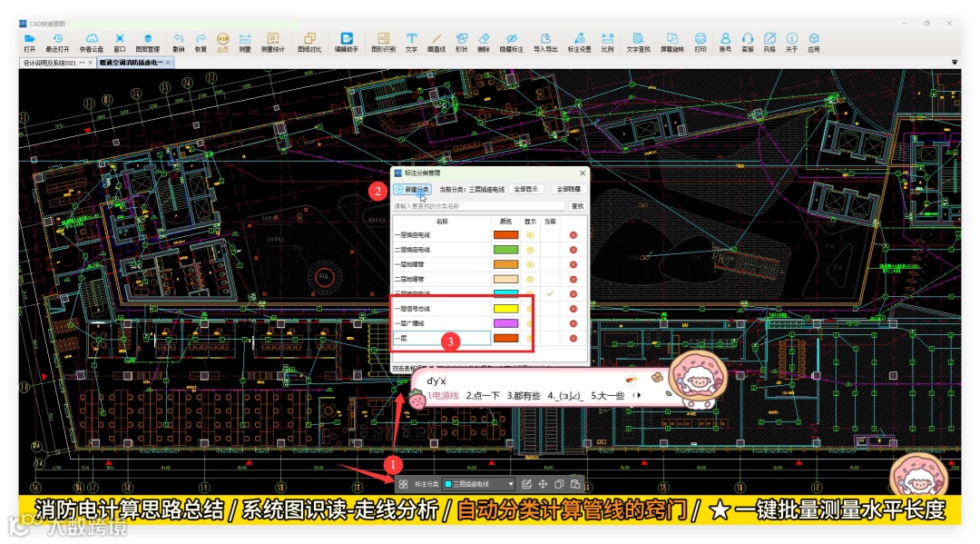The height and width of the screenshot is (544, 980).
Task: Click the grid icon beside 标注分类
Action: (403, 484)
